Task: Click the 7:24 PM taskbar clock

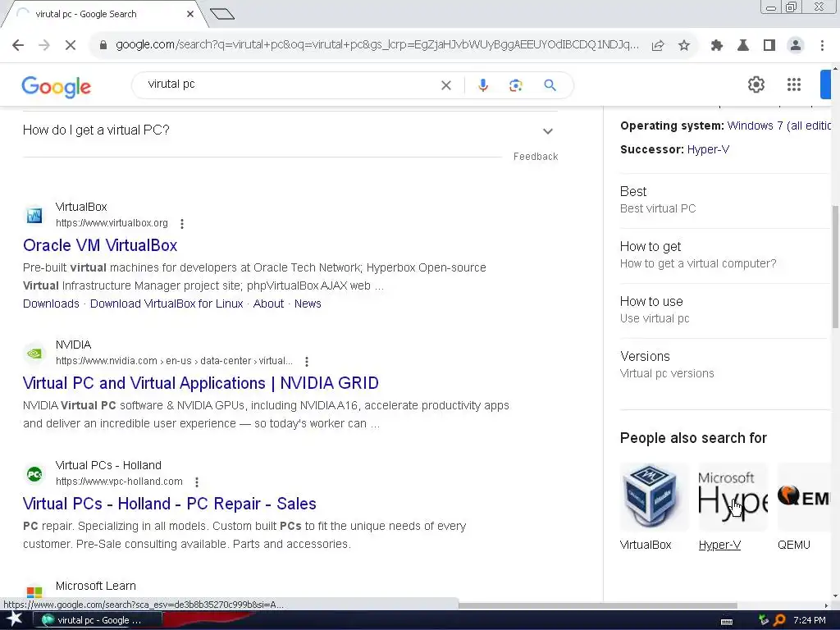Action: coord(810,620)
